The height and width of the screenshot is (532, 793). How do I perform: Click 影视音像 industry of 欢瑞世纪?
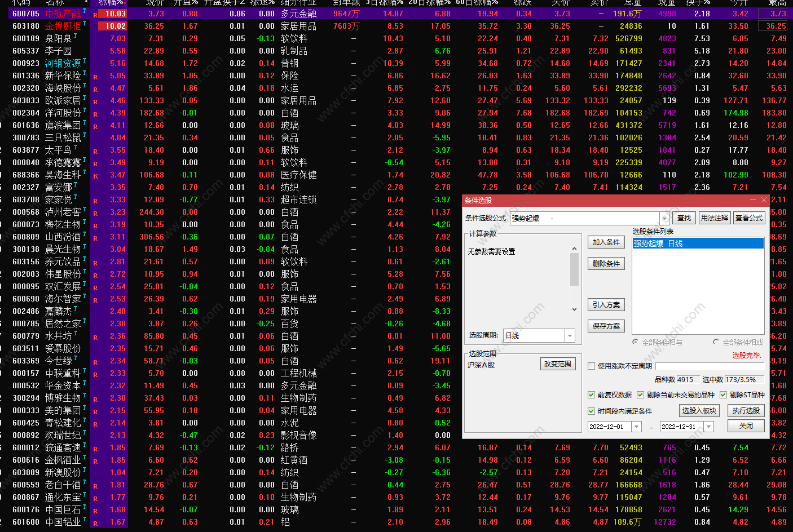point(298,435)
